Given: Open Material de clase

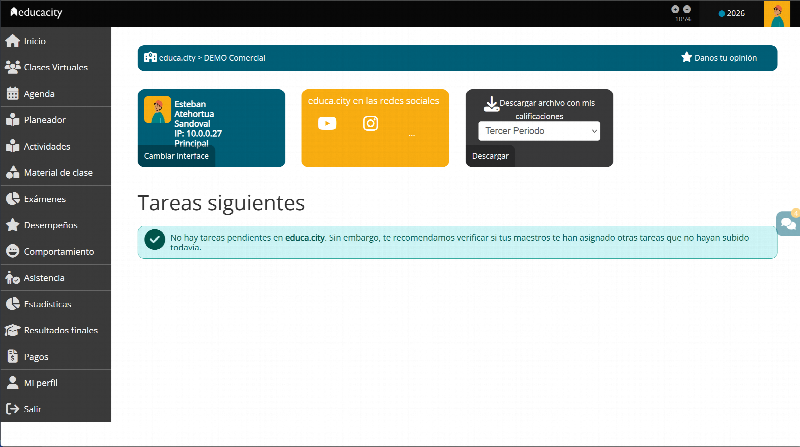Looking at the screenshot, I should click(55, 173).
